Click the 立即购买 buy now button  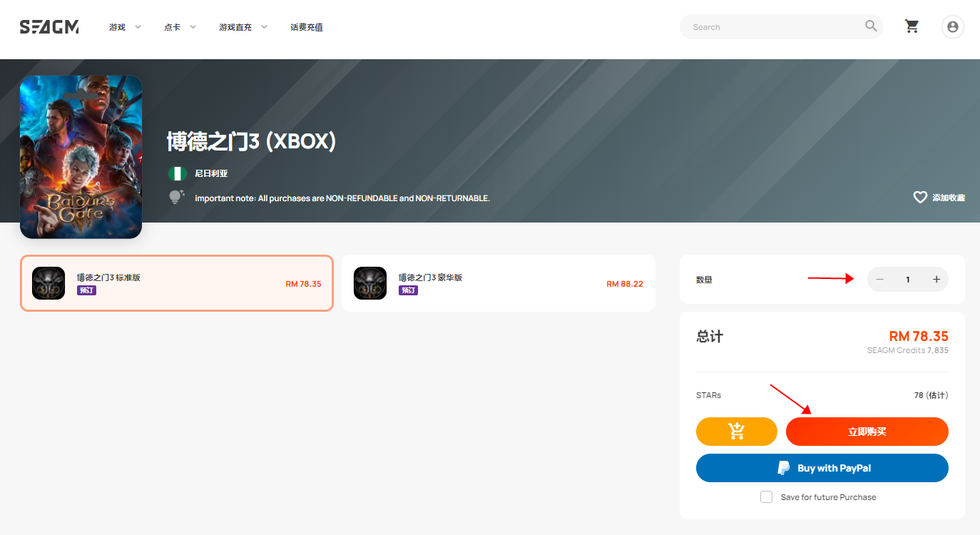[x=867, y=432]
